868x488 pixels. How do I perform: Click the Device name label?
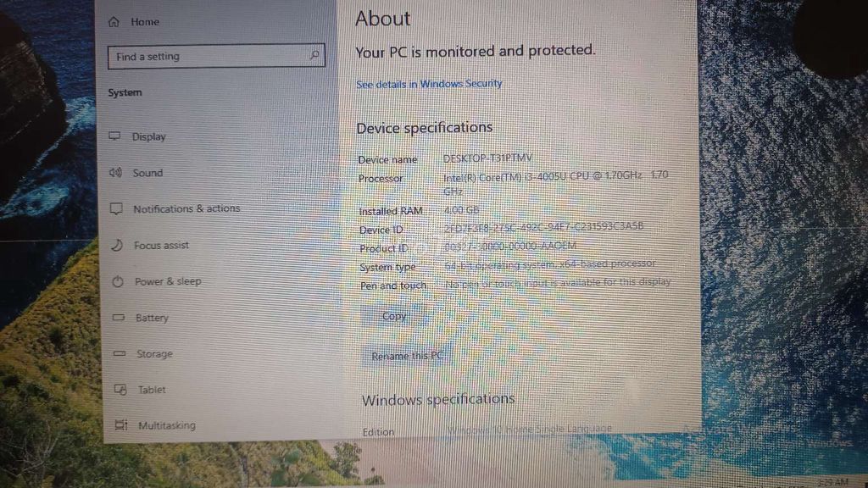387,160
